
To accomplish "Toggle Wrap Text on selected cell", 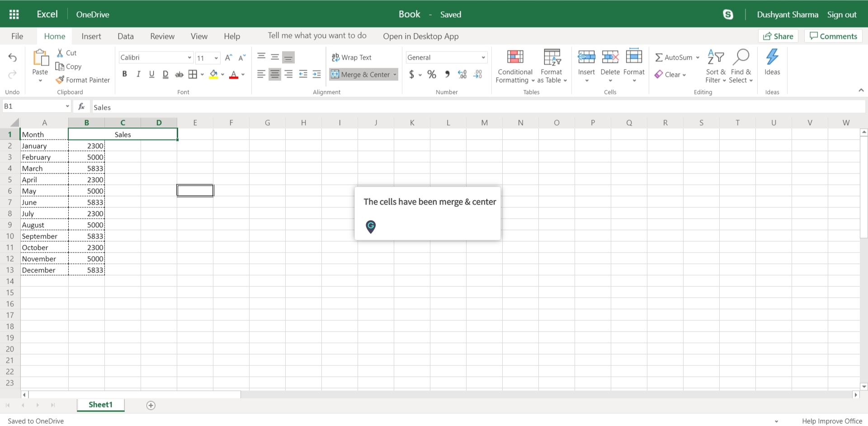I will [352, 57].
